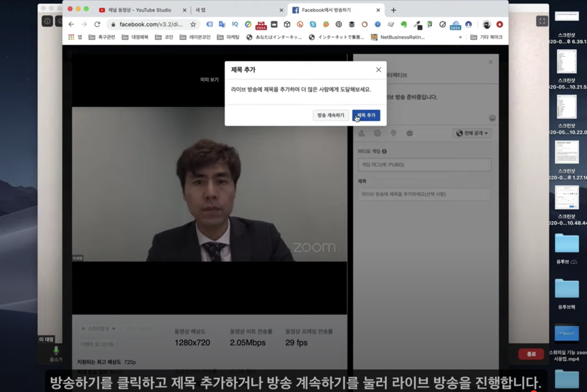Open a new browser tab with plus
This screenshot has height=392, width=587.
tap(393, 10)
